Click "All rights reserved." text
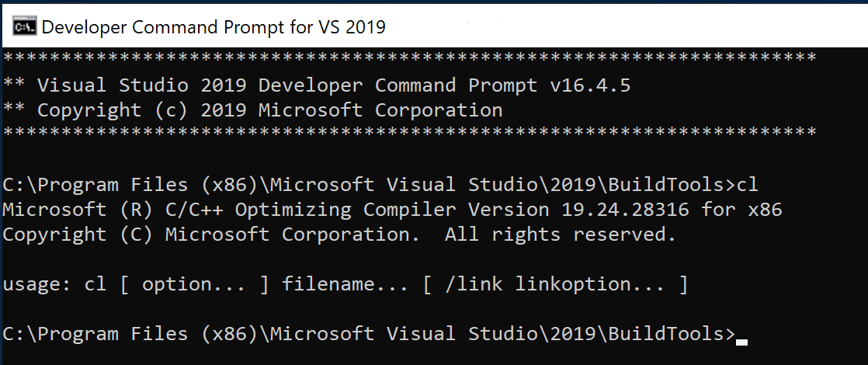This screenshot has height=365, width=868. click(x=560, y=234)
